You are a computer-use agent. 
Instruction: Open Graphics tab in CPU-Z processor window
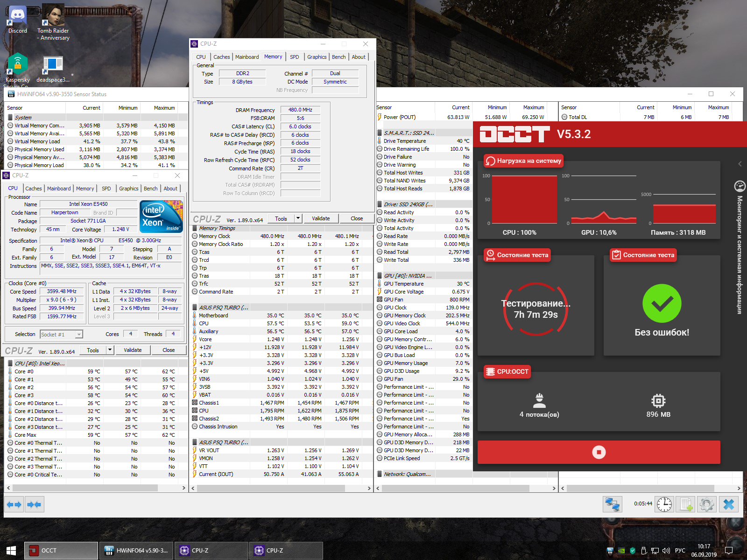click(x=129, y=189)
